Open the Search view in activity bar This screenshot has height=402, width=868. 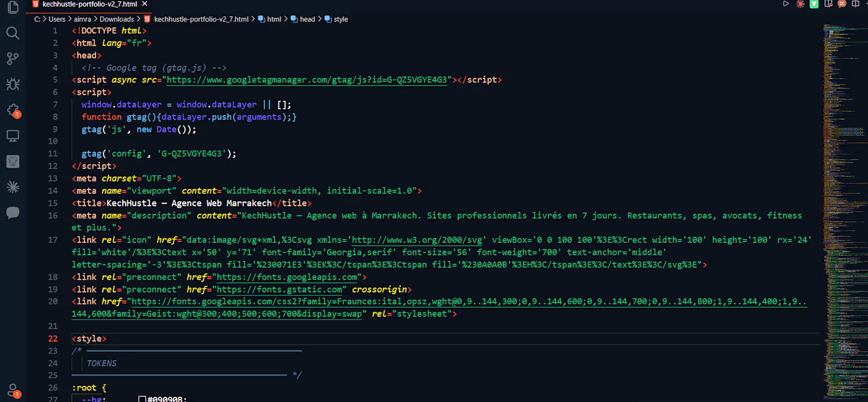[x=13, y=32]
